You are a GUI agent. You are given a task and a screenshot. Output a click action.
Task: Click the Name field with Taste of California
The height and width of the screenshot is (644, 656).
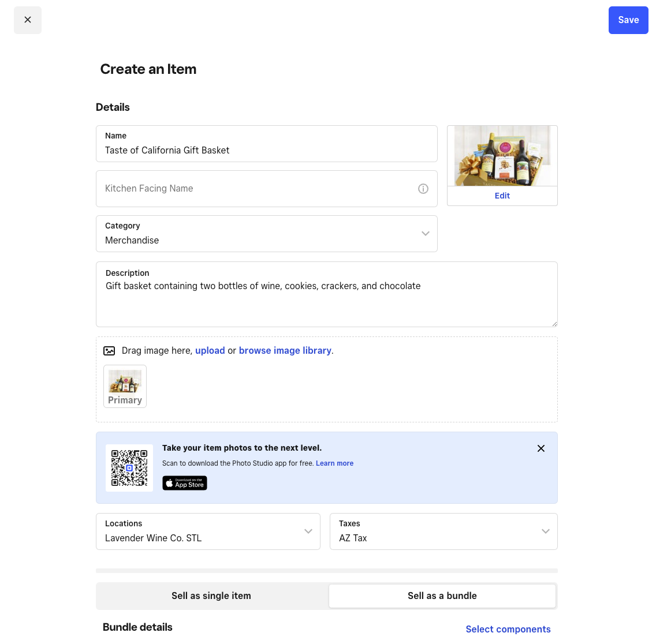coord(267,150)
